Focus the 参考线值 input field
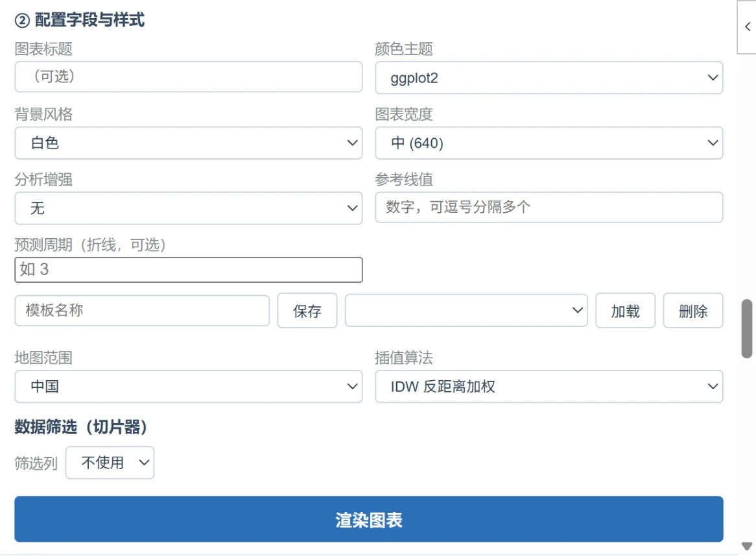 click(x=549, y=208)
